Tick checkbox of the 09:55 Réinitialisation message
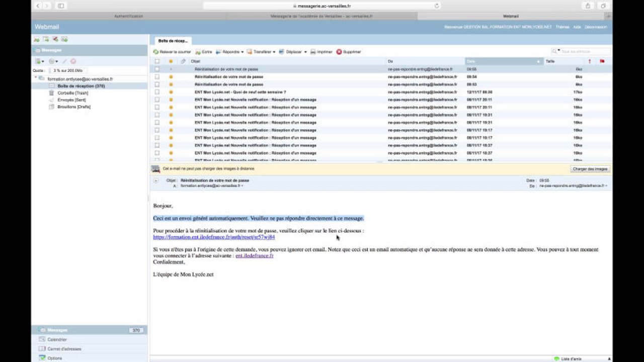This screenshot has width=644, height=362. 157,69
